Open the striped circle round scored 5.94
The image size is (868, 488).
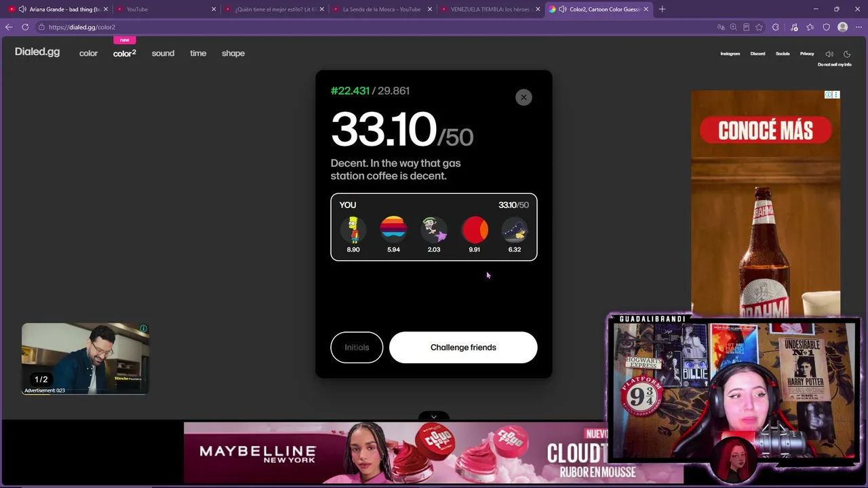coord(393,230)
